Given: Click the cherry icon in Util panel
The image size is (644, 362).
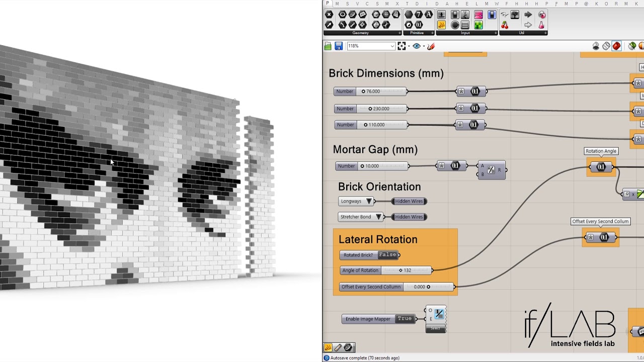Looking at the screenshot, I should (505, 25).
